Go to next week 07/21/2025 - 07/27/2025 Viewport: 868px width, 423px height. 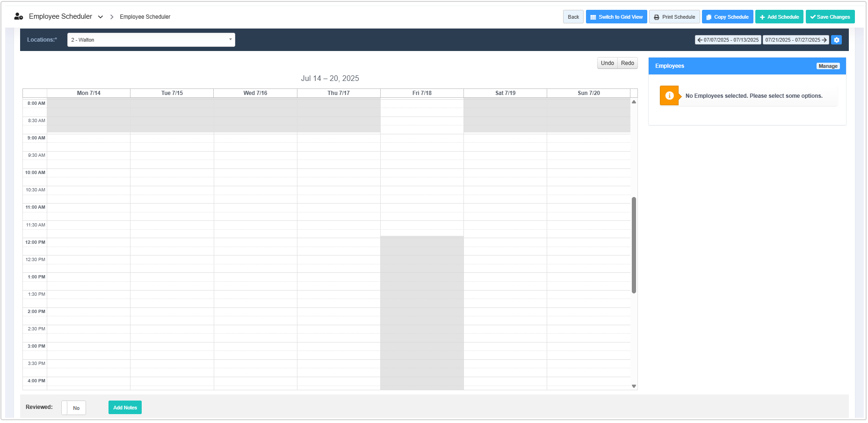796,40
